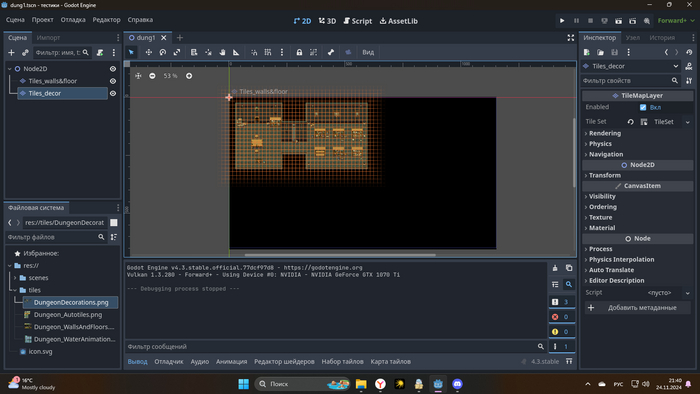The image size is (700, 394).
Task: Open the Script dropdown arrow
Action: tap(688, 293)
